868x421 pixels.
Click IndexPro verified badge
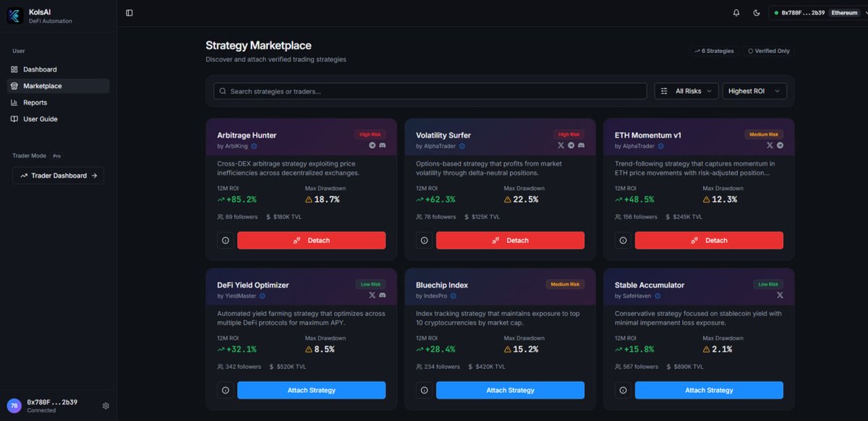tap(454, 296)
